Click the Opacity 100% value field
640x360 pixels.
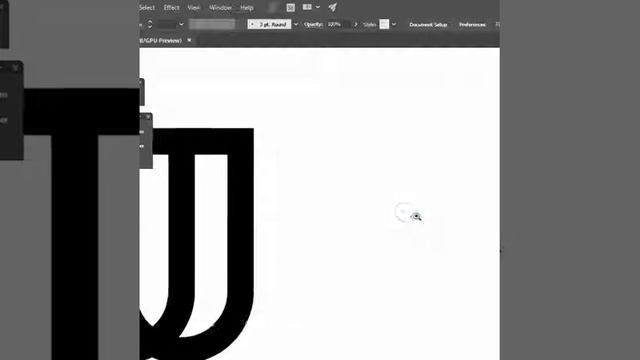click(338, 24)
